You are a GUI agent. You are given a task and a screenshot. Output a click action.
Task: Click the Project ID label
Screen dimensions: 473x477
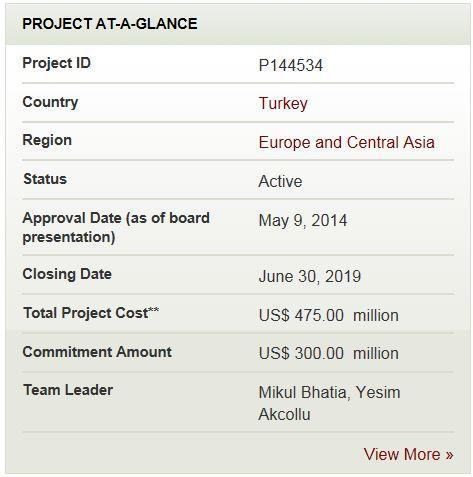pos(56,63)
